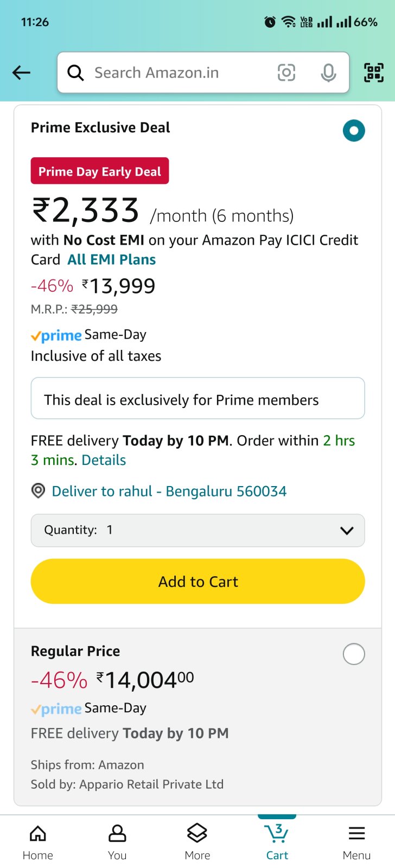Select the Prime Exclusive Deal radio button

354,130
